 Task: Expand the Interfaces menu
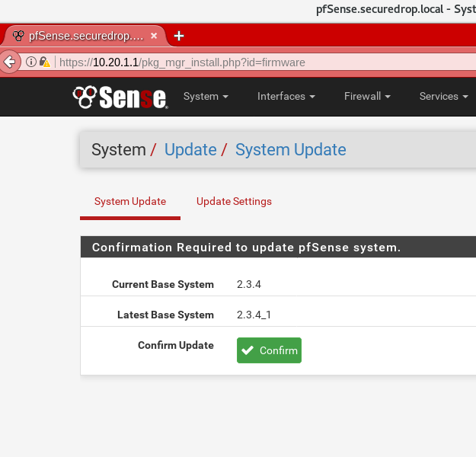pos(286,96)
